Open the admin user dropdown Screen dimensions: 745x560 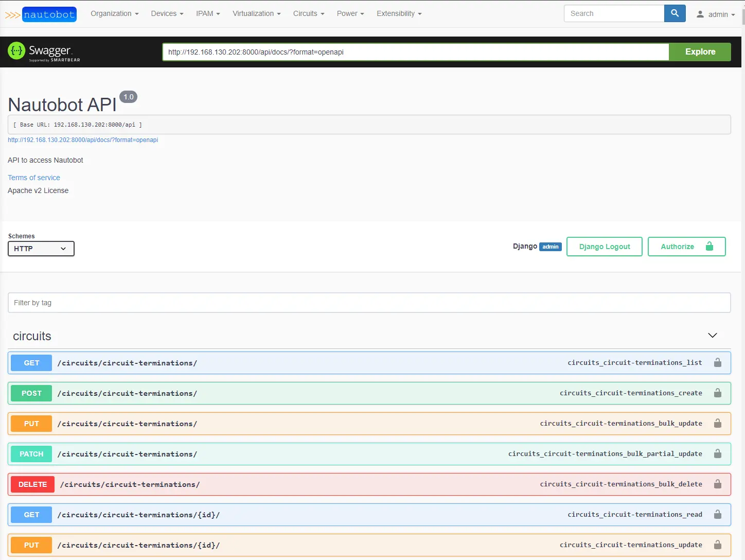coord(716,14)
